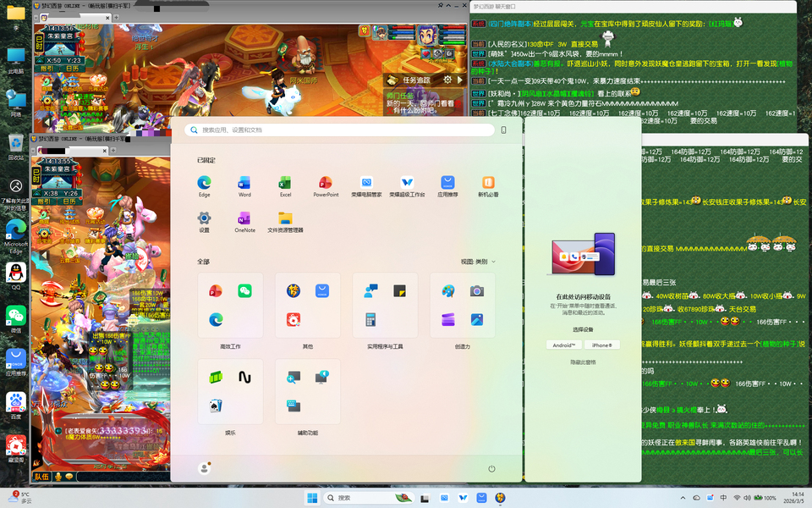
Task: Click 日历 button in top game window
Action: pos(72,69)
